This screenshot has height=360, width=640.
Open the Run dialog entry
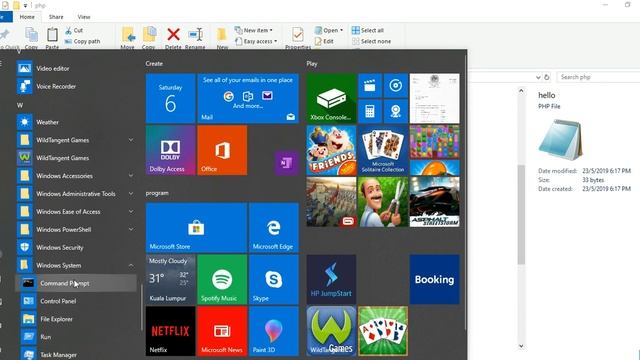pyautogui.click(x=76, y=337)
